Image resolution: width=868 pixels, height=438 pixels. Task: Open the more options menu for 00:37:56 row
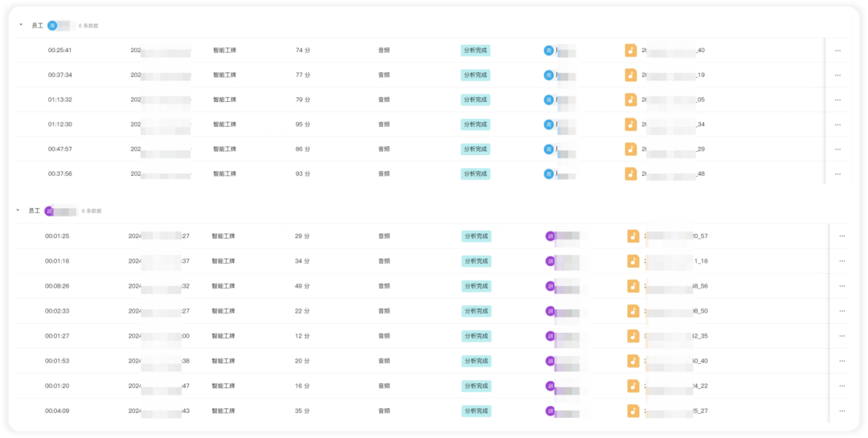tap(837, 174)
